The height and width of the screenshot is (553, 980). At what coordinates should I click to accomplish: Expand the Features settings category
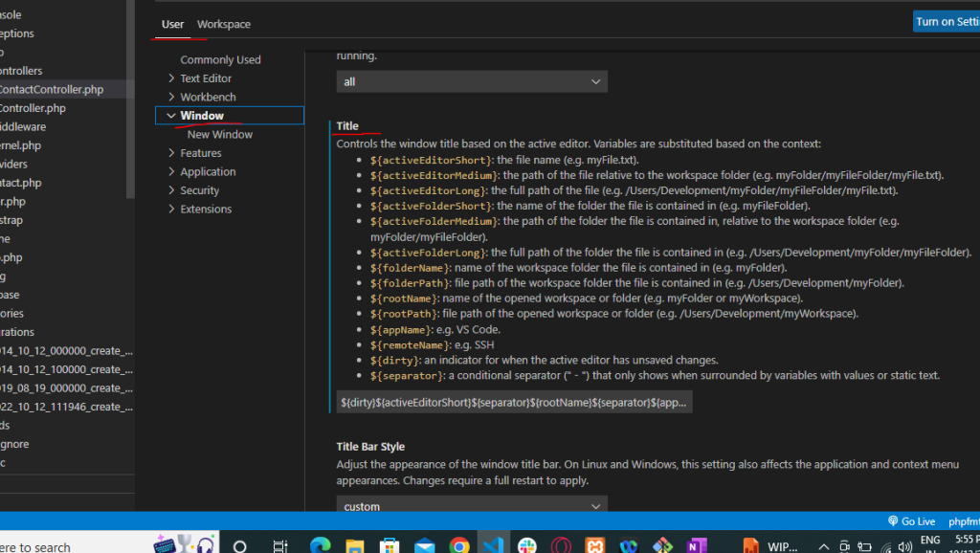click(x=201, y=153)
